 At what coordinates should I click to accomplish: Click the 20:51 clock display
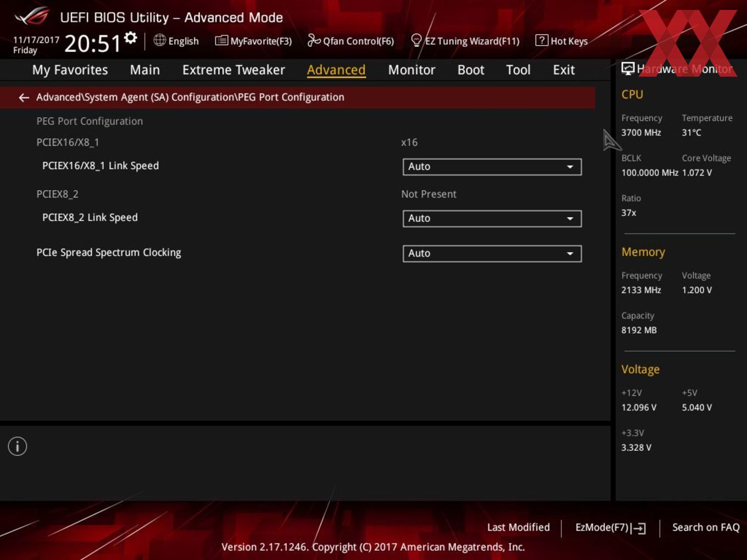[x=92, y=43]
